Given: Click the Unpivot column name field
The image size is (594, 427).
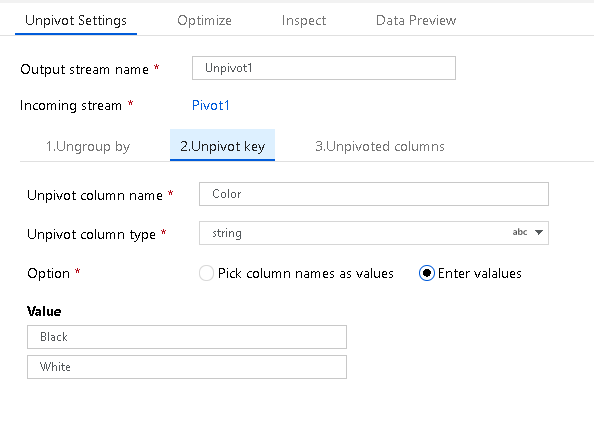Looking at the screenshot, I should coord(374,194).
